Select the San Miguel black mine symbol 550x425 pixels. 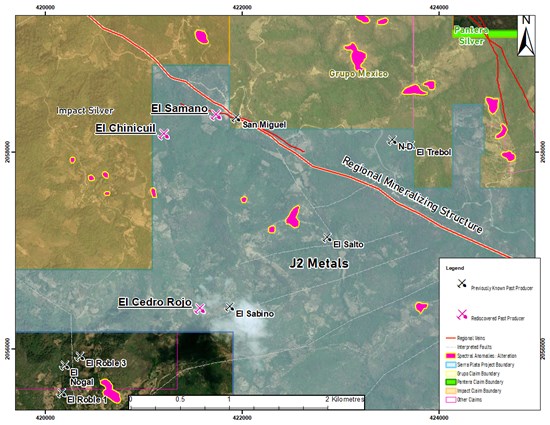[x=236, y=118]
